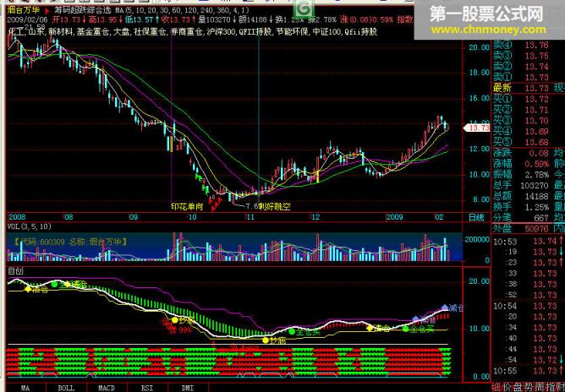The image size is (565, 392).
Task: Switch to the BOLL indicator tab
Action: [66, 389]
